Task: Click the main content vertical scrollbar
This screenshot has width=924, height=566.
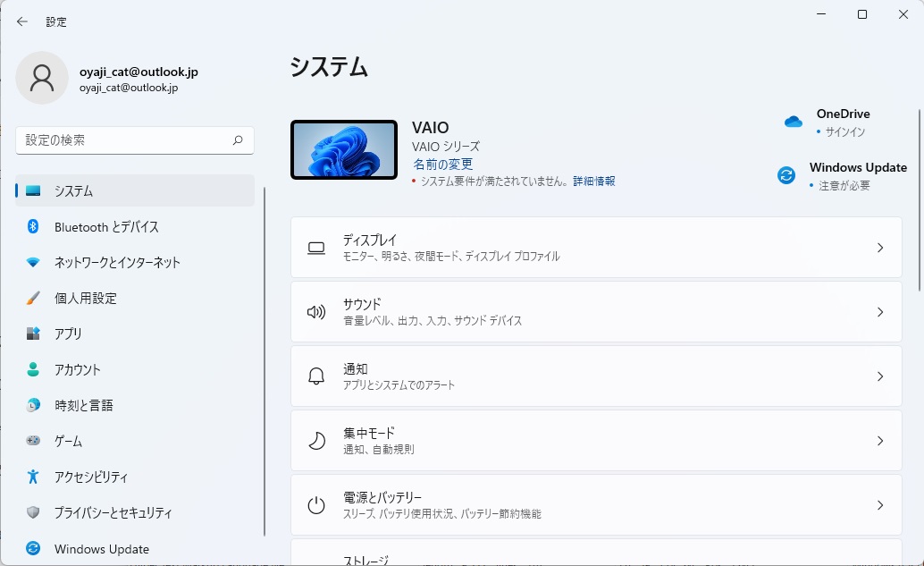Action: [920, 200]
